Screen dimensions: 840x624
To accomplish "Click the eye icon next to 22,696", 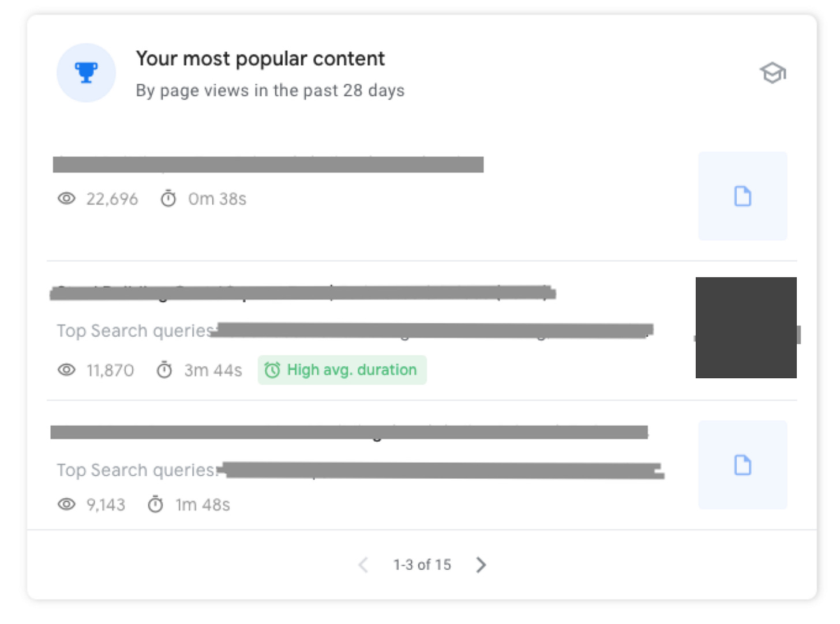I will point(66,198).
